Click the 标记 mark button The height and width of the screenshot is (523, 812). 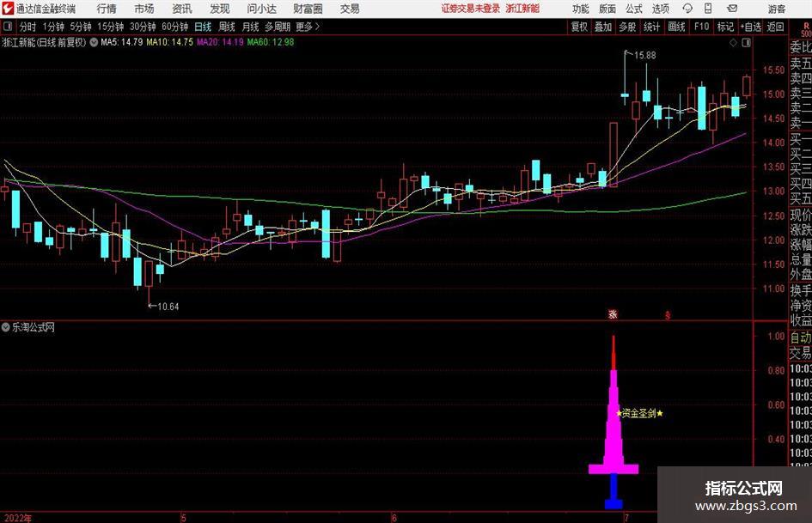point(725,27)
